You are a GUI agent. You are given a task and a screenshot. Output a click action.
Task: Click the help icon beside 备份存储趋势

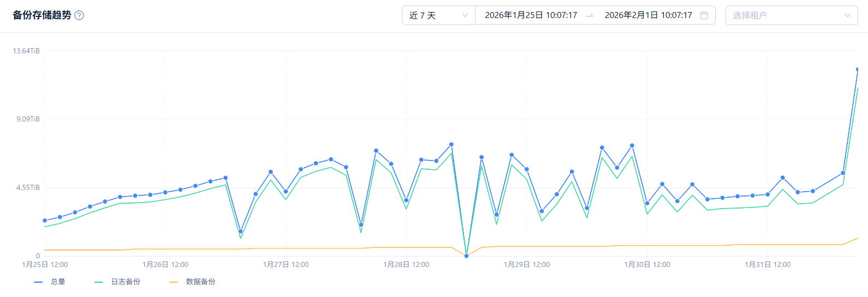pyautogui.click(x=79, y=15)
